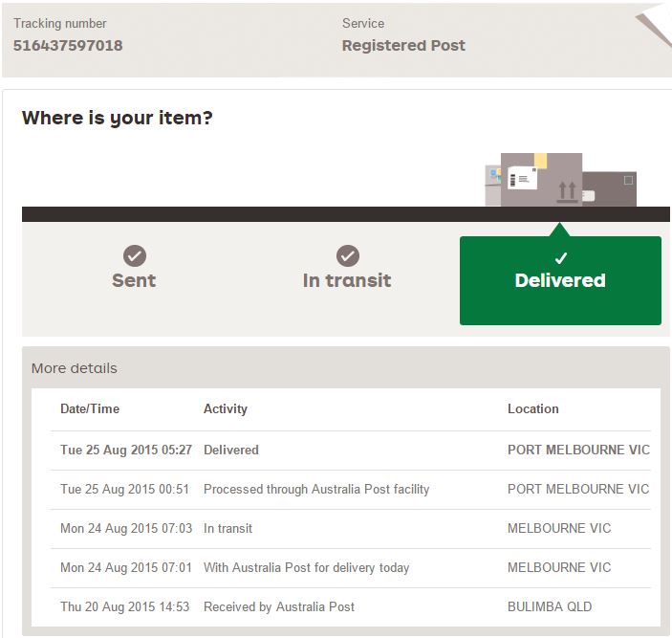This screenshot has width=672, height=638.
Task: Click the parcel boxes illustration
Action: [560, 180]
